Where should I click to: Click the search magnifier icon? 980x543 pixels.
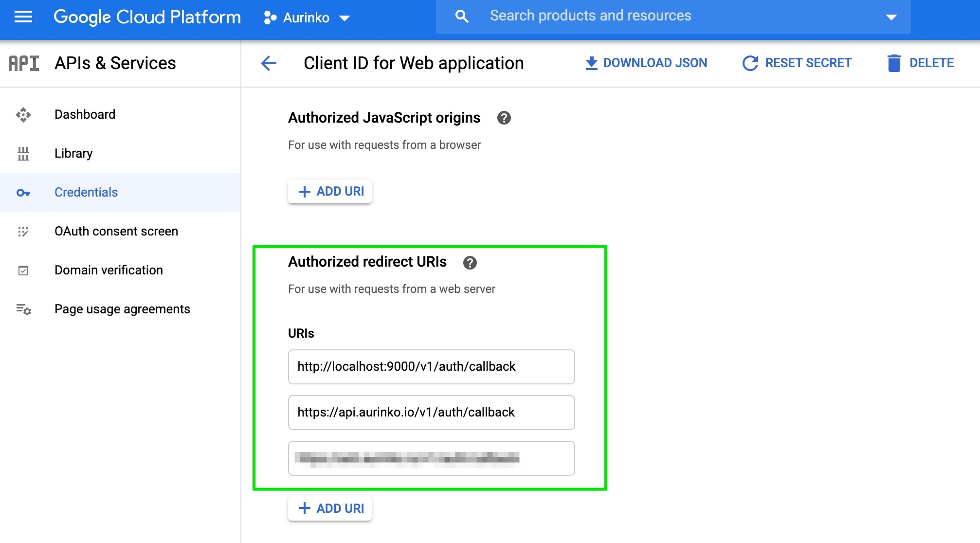461,17
